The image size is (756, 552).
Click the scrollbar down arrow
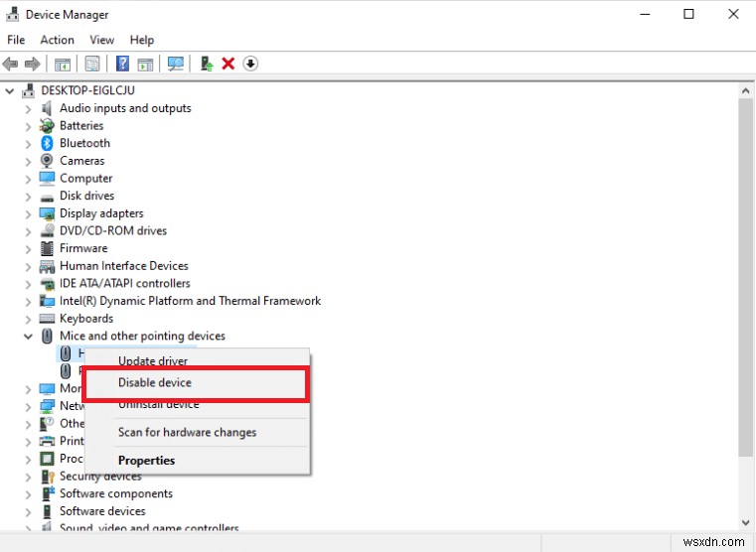click(745, 522)
